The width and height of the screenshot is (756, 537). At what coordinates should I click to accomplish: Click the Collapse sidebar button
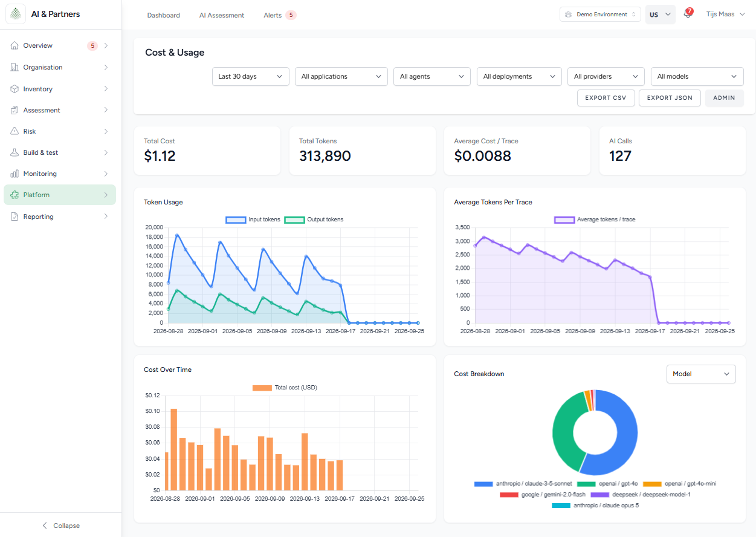[60, 526]
